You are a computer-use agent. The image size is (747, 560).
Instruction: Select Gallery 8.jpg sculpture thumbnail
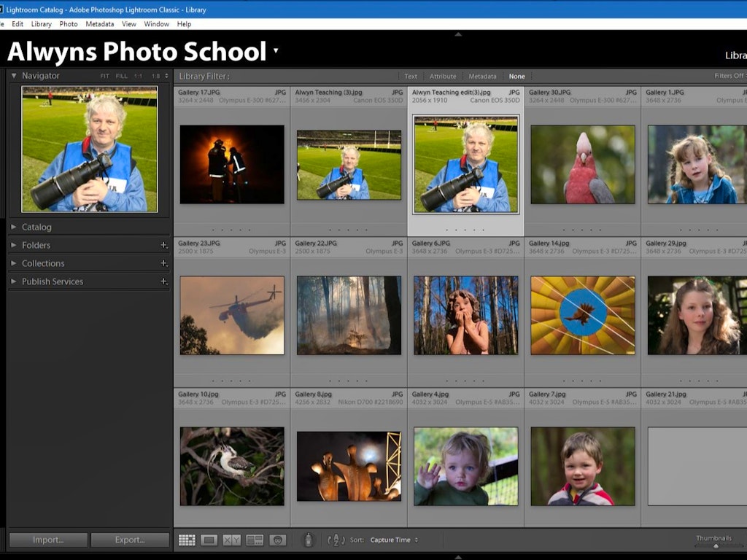[349, 466]
